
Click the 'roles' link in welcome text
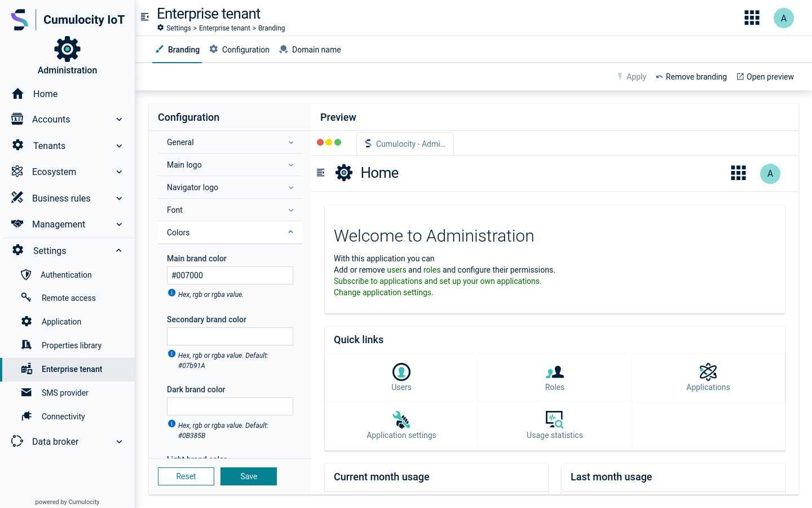pos(432,270)
